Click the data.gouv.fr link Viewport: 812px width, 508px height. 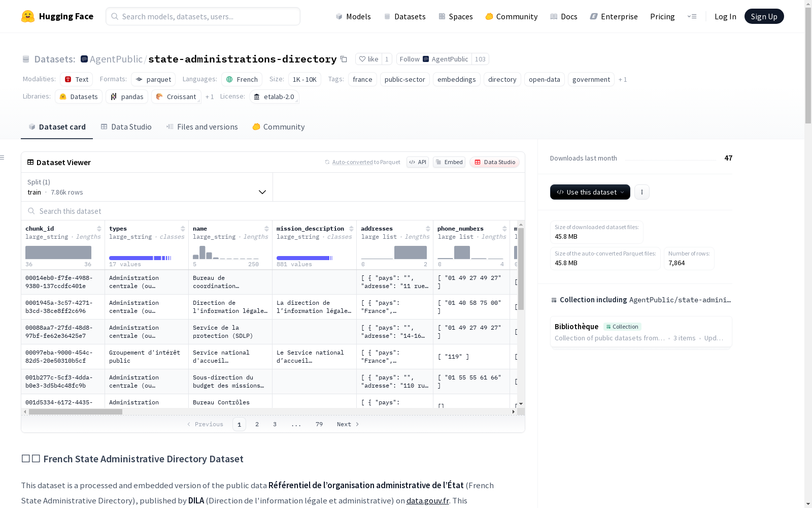[428, 500]
